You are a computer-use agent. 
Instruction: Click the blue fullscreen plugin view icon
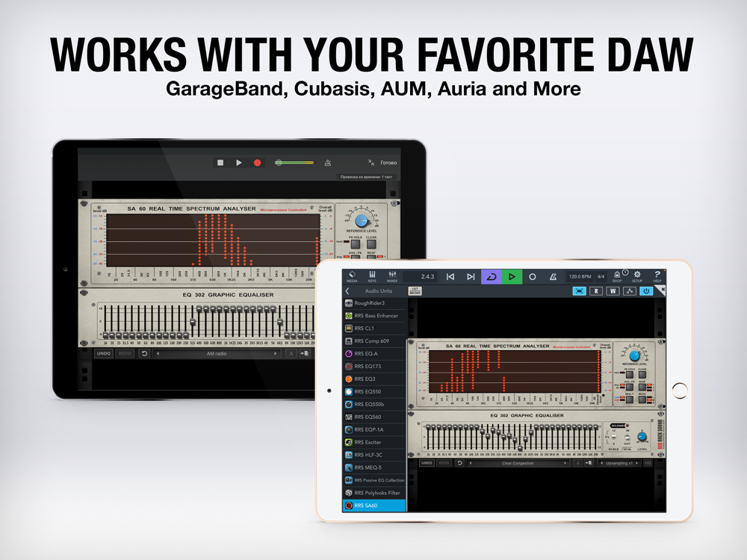point(579,291)
